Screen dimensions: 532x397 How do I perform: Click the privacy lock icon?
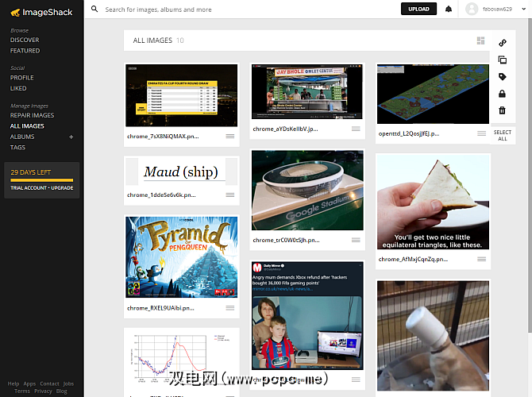pyautogui.click(x=502, y=94)
